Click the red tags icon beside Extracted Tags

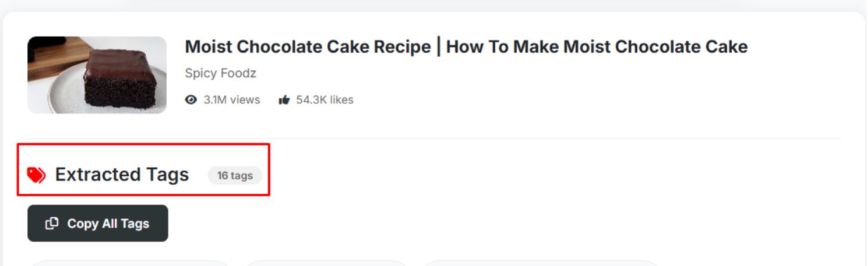tap(37, 175)
